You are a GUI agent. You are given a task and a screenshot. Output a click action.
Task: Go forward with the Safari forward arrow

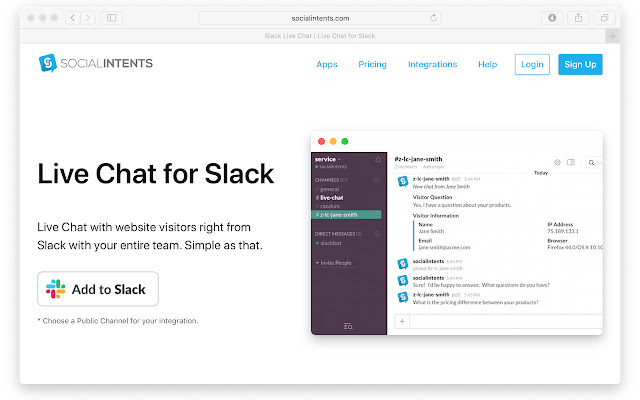pyautogui.click(x=88, y=18)
